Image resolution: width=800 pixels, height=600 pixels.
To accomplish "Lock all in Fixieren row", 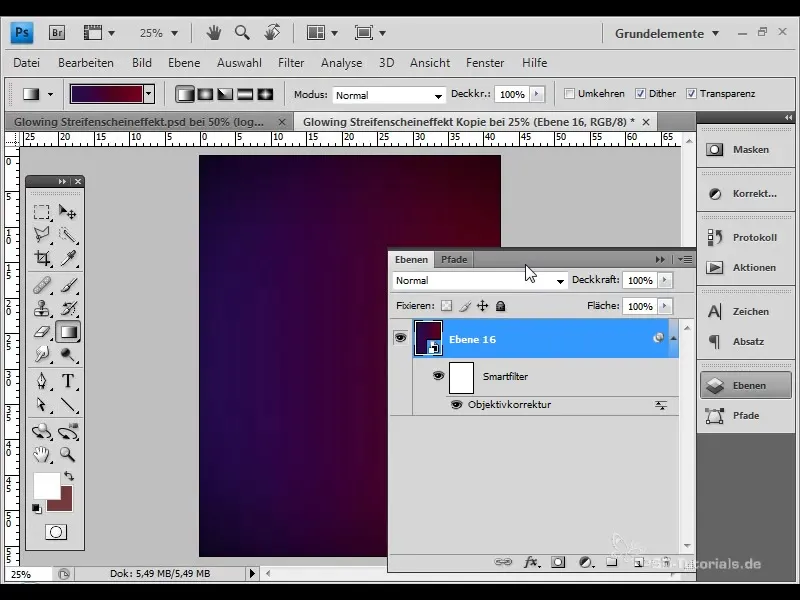I will pos(501,306).
